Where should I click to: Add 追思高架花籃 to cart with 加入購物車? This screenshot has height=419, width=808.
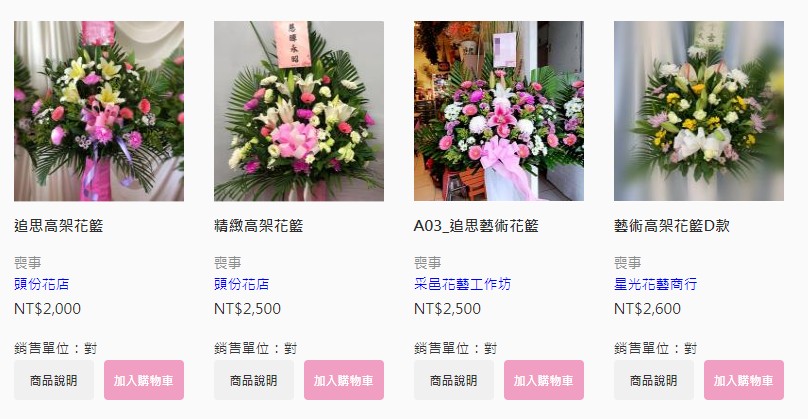(x=144, y=380)
